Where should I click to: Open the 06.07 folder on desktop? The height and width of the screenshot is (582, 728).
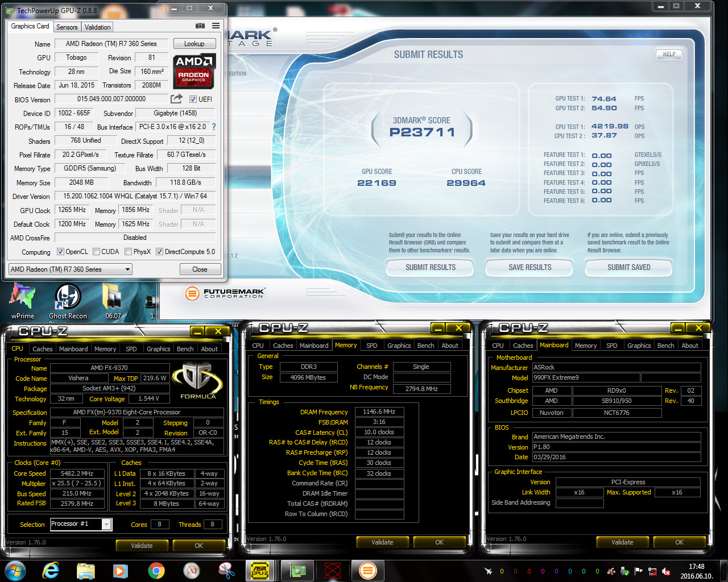[x=113, y=301]
